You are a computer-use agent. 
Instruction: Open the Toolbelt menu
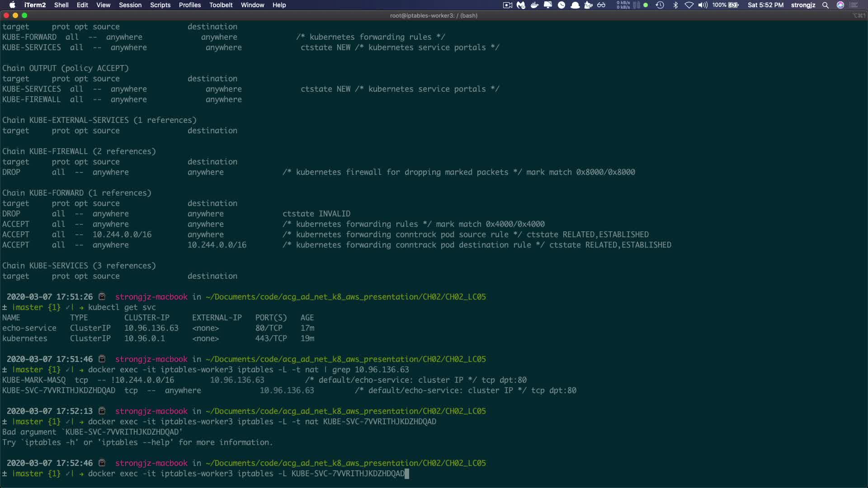(221, 5)
